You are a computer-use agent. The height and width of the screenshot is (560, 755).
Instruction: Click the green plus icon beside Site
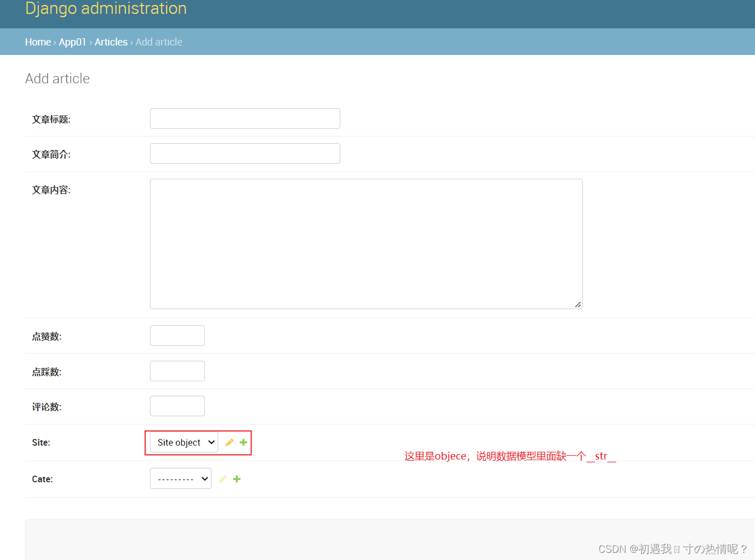coord(243,442)
